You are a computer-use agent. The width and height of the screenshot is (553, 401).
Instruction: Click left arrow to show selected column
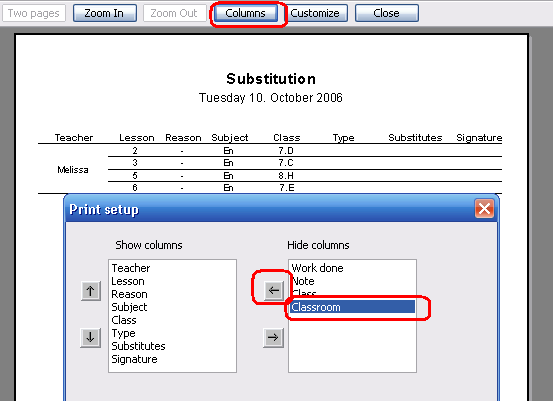click(x=273, y=290)
